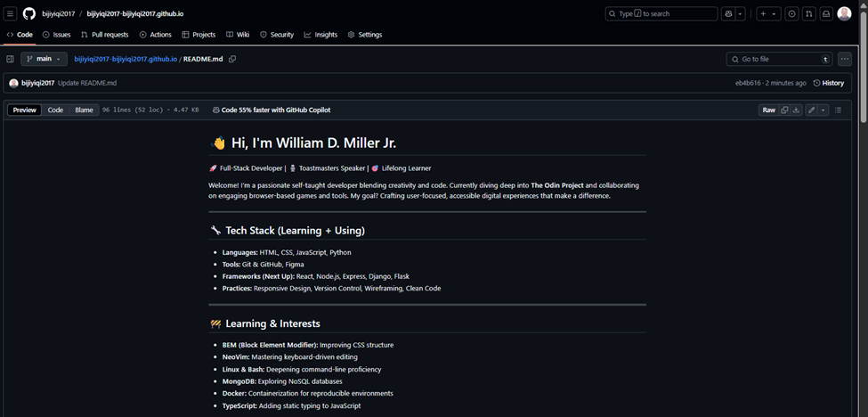
Task: Select the Preview view toggle
Action: 24,110
